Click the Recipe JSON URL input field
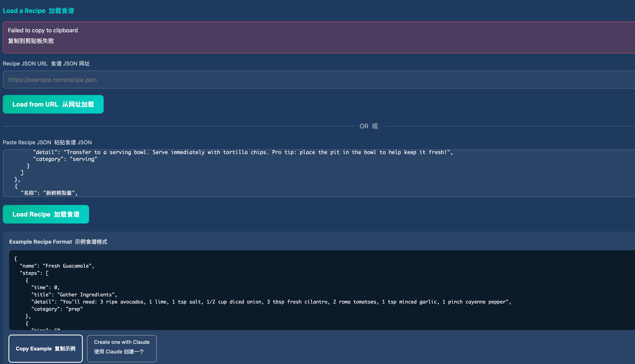635x364 pixels. coord(318,79)
